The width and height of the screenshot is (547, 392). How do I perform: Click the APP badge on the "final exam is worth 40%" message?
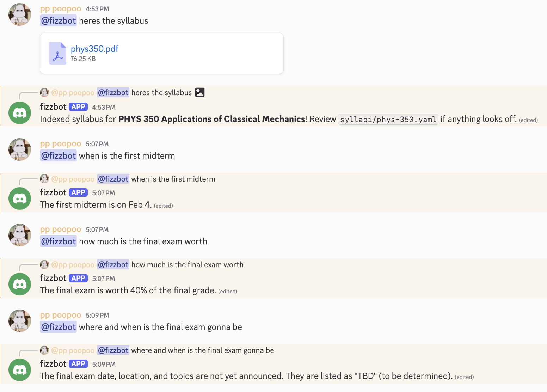(78, 278)
